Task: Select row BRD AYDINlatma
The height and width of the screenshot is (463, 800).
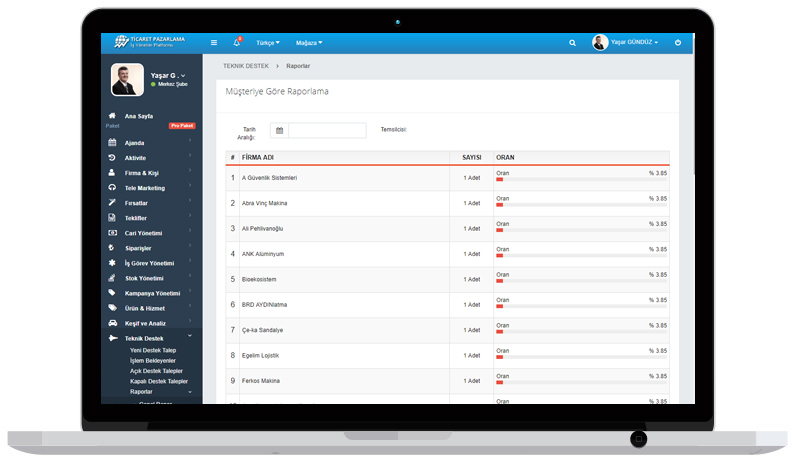Action: [x=447, y=305]
